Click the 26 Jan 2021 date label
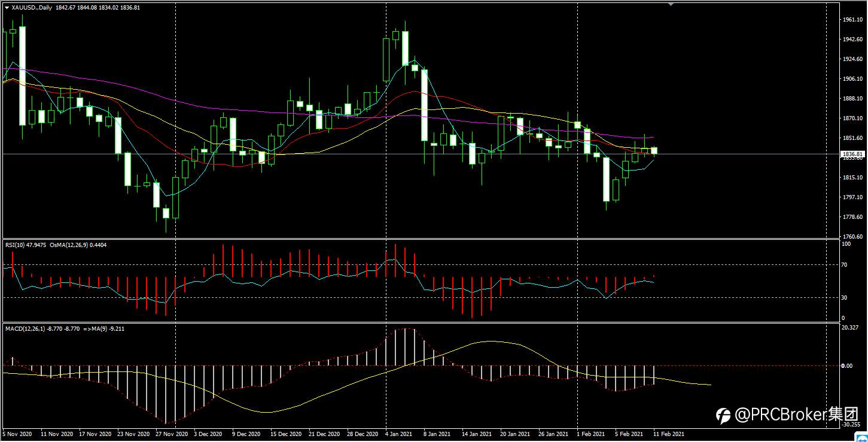This screenshot has height=442, width=868. pos(554,434)
